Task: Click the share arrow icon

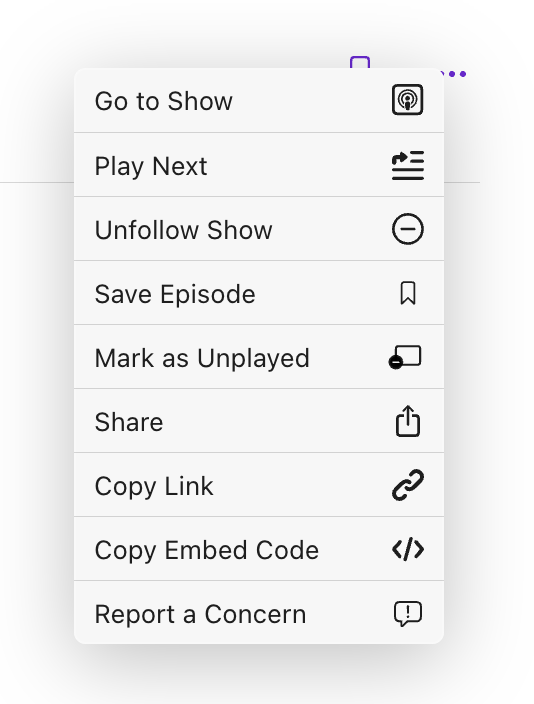Action: pyautogui.click(x=408, y=421)
